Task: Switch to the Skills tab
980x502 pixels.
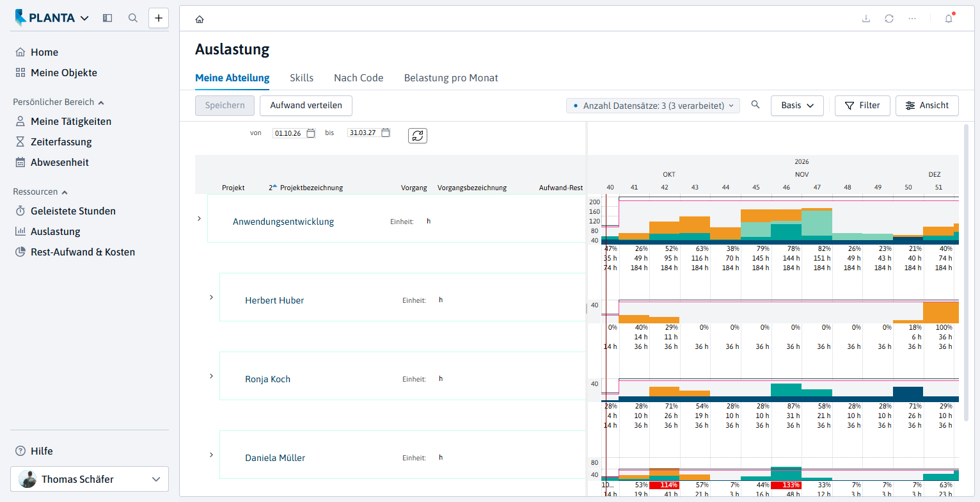Action: point(301,78)
